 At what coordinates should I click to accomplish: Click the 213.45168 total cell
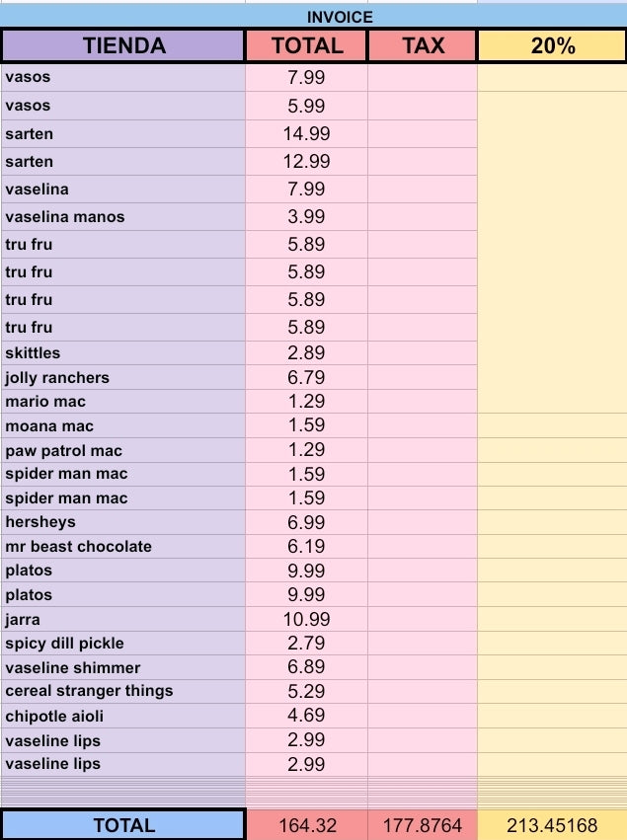pos(552,825)
